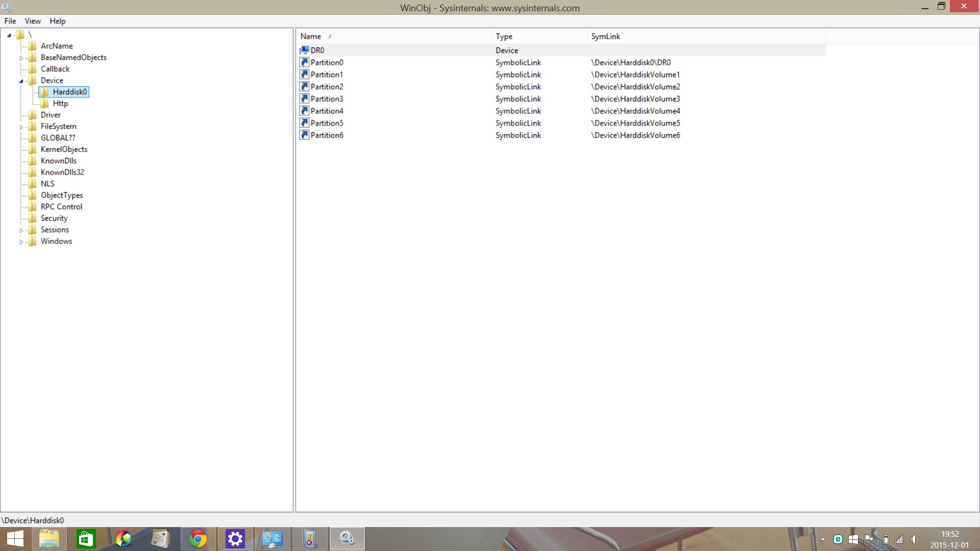This screenshot has height=551, width=980.
Task: Expand the BaseNamedObjects tree node
Action: tap(21, 58)
